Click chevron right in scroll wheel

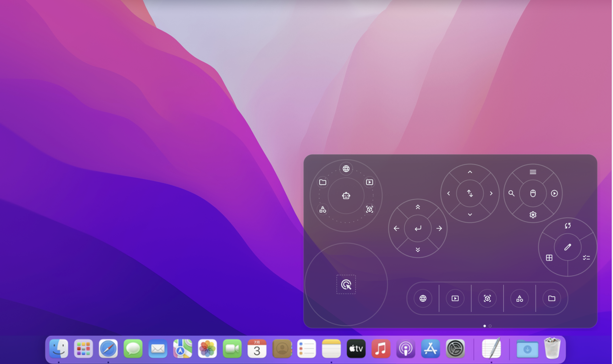(x=492, y=194)
